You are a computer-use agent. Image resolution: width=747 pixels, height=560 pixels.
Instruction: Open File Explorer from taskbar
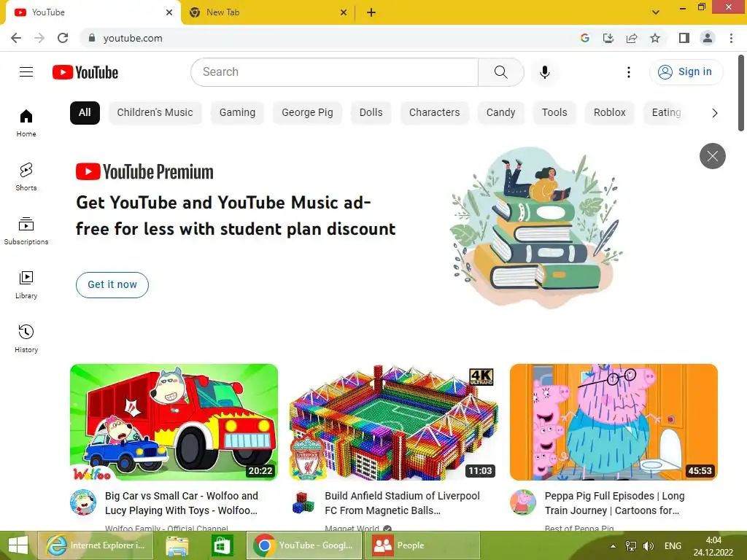click(177, 545)
